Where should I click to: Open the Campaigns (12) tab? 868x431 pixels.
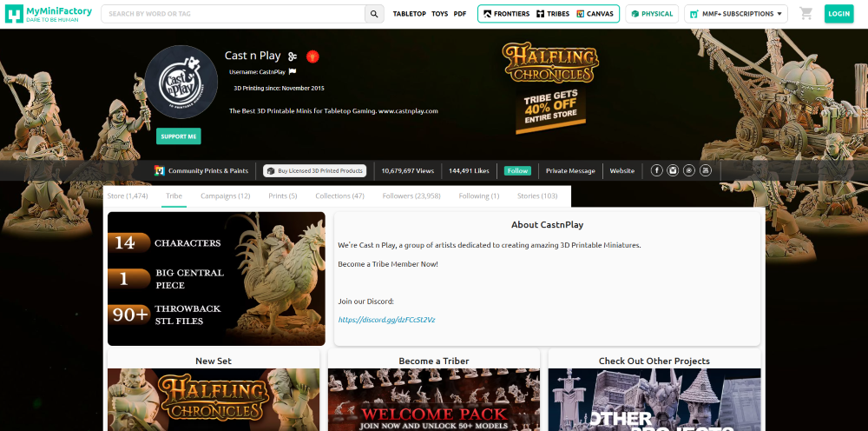click(226, 196)
